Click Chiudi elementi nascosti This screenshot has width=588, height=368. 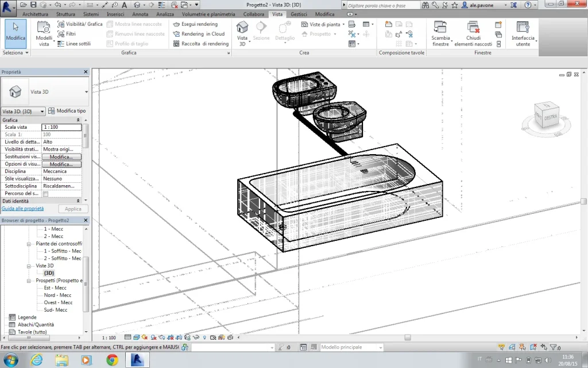pyautogui.click(x=473, y=34)
